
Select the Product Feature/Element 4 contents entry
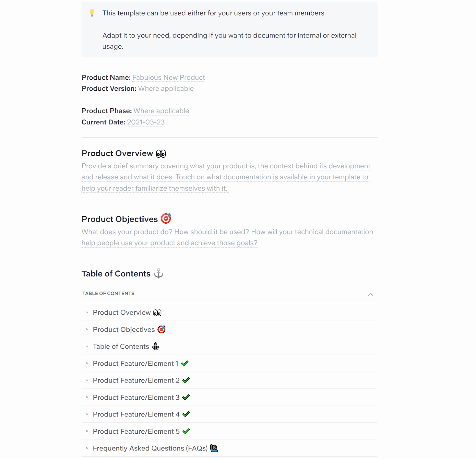[x=136, y=414]
